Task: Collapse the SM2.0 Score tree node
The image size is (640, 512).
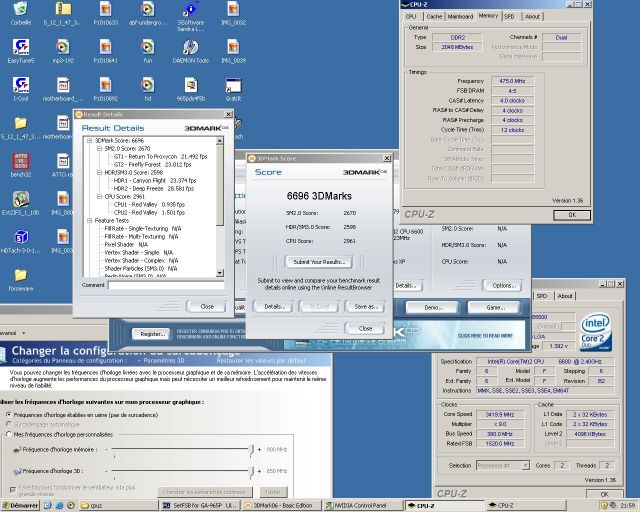Action: tap(99, 149)
